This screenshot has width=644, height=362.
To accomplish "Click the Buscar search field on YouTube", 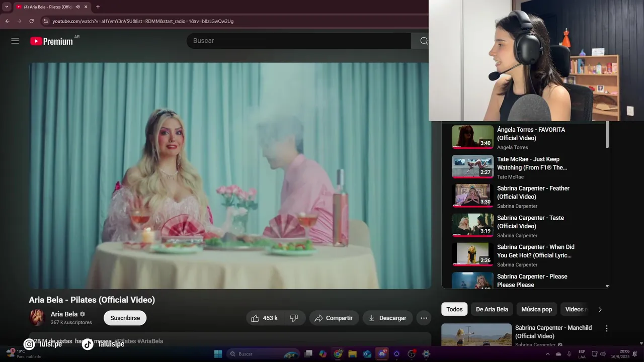I will pos(299,41).
